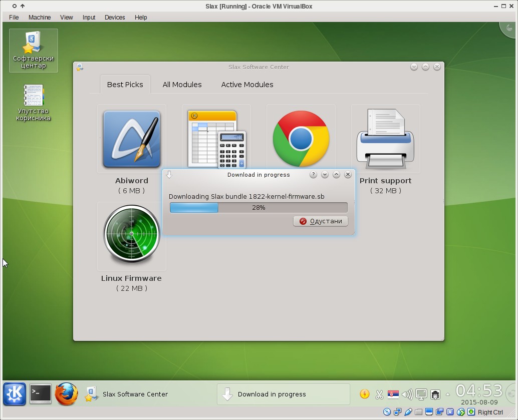The image size is (518, 420).
Task: Click the power management lightning tray icon
Action: pyautogui.click(x=365, y=394)
